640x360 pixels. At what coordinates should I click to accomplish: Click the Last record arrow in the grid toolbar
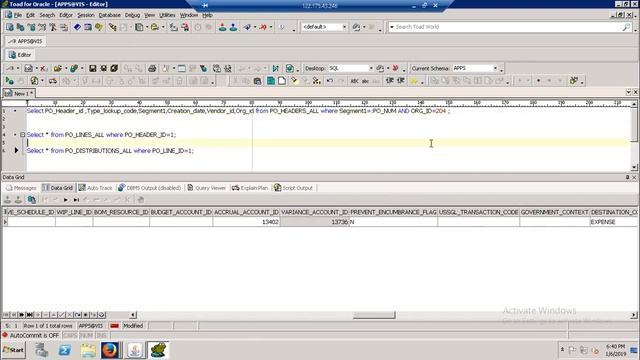(x=76, y=200)
